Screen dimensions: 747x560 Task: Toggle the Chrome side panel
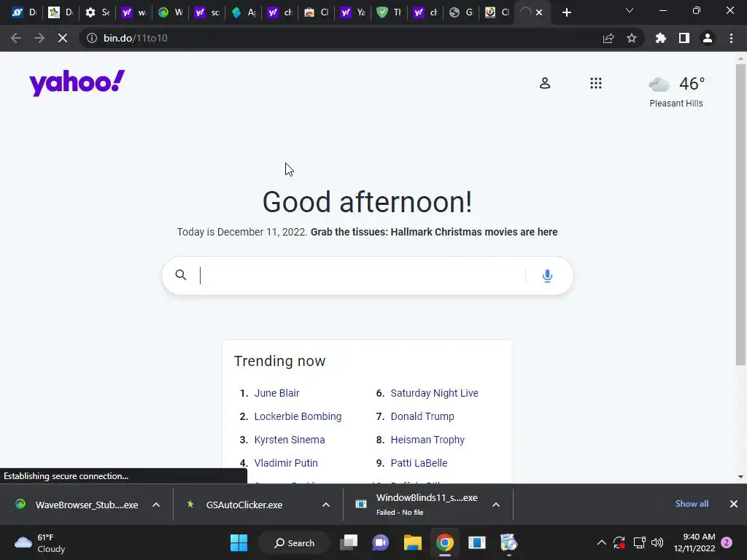coord(684,38)
